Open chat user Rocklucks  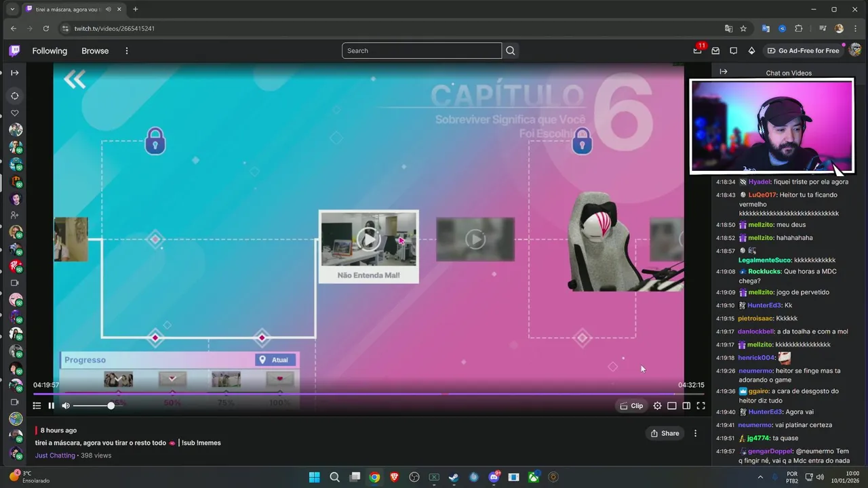tap(764, 271)
